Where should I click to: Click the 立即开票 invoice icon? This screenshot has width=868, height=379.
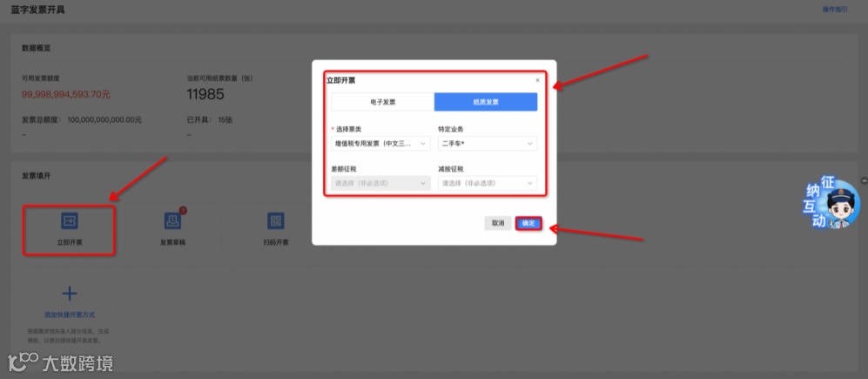(x=69, y=221)
